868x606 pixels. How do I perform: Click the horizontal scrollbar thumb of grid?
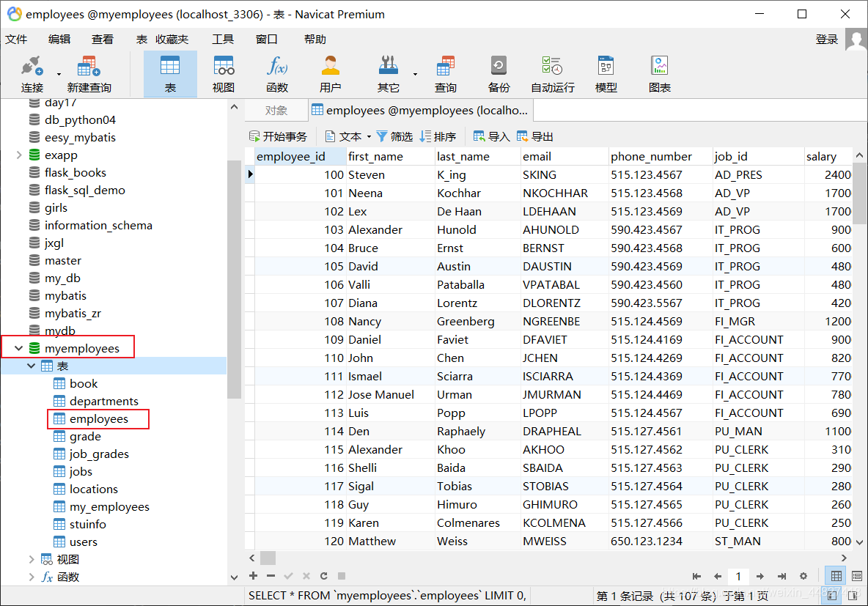pos(268,558)
